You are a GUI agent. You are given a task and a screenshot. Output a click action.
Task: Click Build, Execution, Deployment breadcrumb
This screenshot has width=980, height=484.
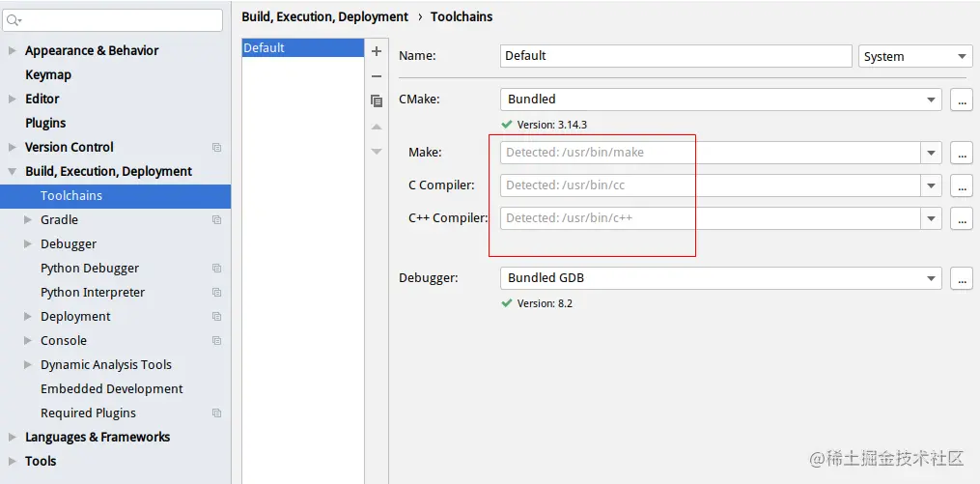tap(325, 16)
